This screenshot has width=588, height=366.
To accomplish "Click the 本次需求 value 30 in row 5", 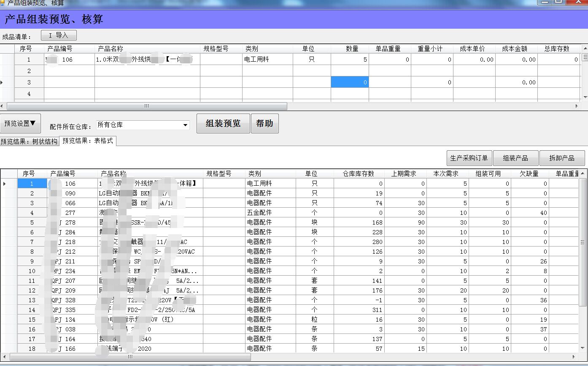I will tap(448, 222).
